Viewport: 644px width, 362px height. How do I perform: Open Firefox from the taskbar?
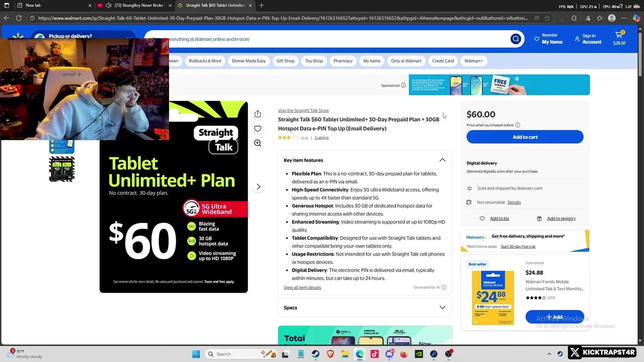tap(404, 354)
